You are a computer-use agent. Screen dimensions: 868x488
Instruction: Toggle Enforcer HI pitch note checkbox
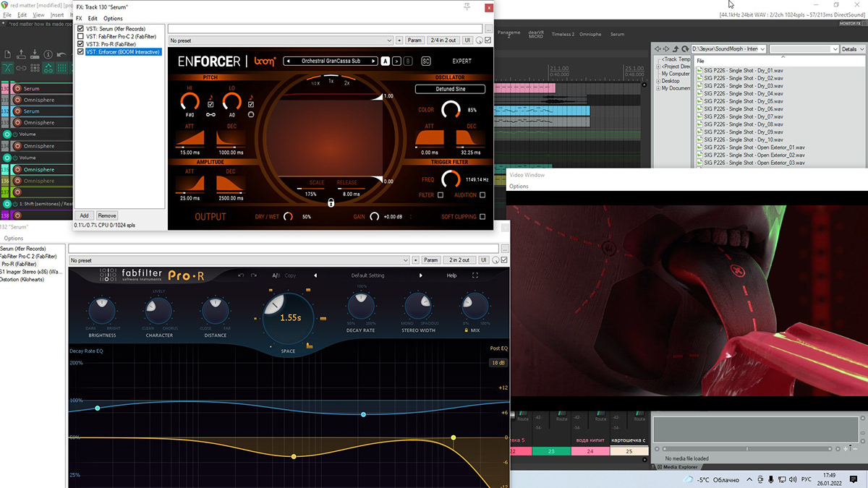(210, 104)
